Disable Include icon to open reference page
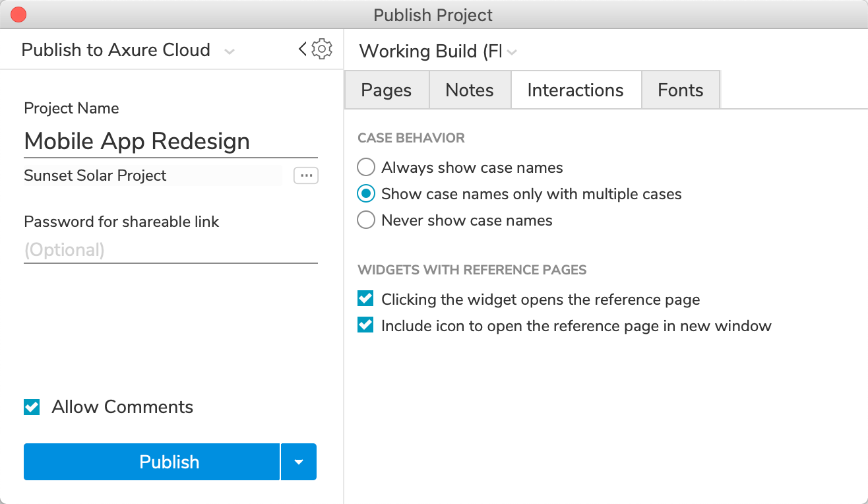868x504 pixels. pyautogui.click(x=365, y=326)
